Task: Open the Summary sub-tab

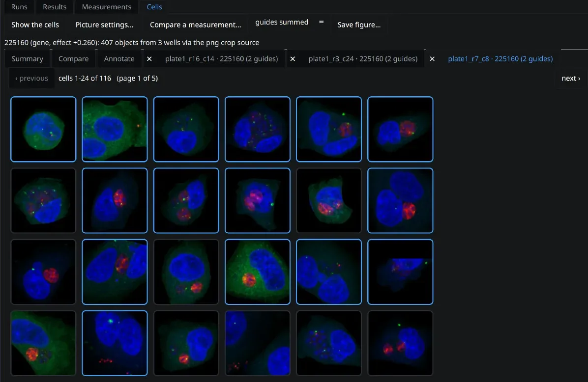Action: point(28,59)
